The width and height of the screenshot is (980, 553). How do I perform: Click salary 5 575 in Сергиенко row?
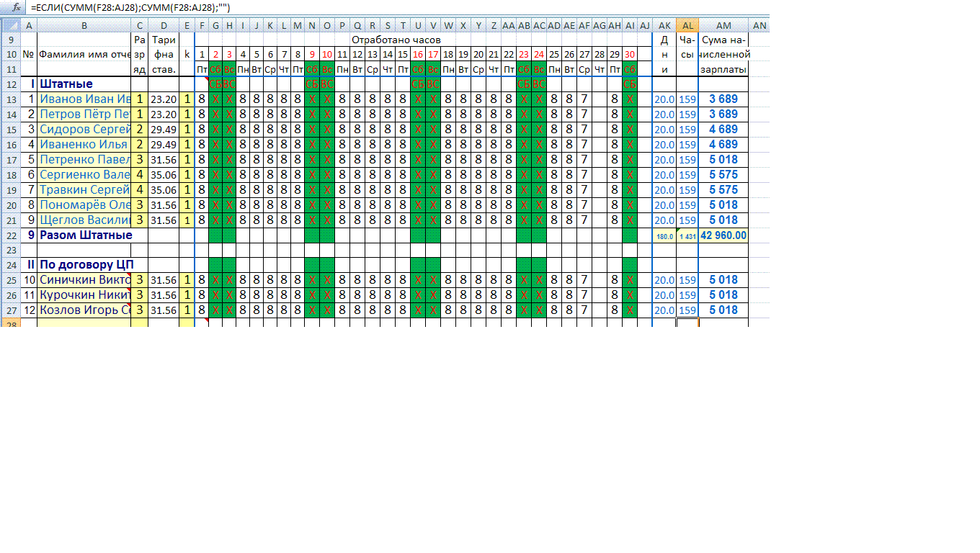pyautogui.click(x=723, y=174)
